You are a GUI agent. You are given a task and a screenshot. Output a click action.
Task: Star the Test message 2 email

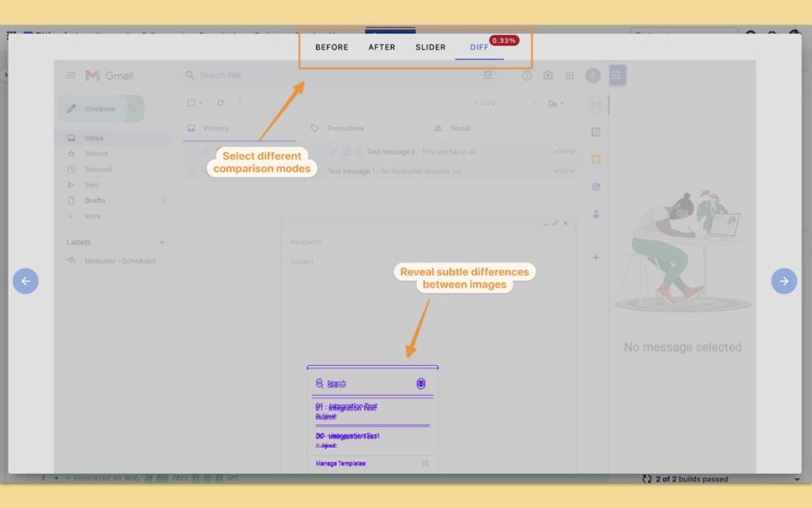point(206,152)
